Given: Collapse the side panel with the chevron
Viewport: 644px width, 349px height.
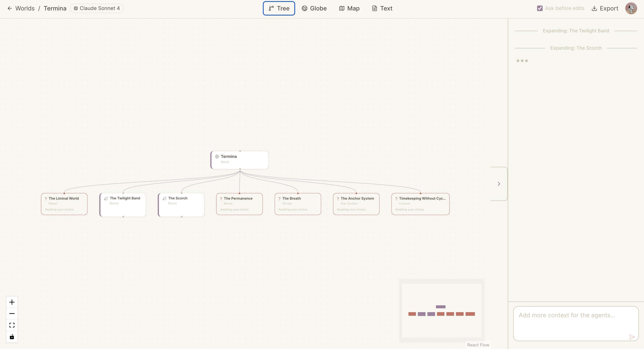Looking at the screenshot, I should pyautogui.click(x=499, y=184).
